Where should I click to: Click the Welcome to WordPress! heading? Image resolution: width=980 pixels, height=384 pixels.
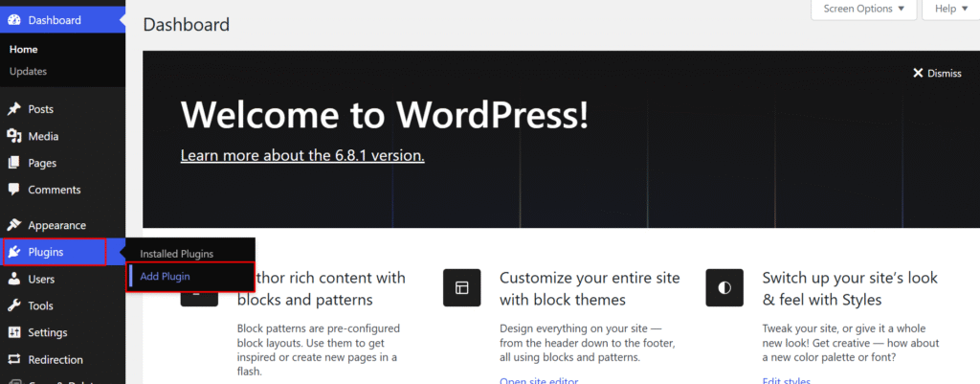pos(385,115)
